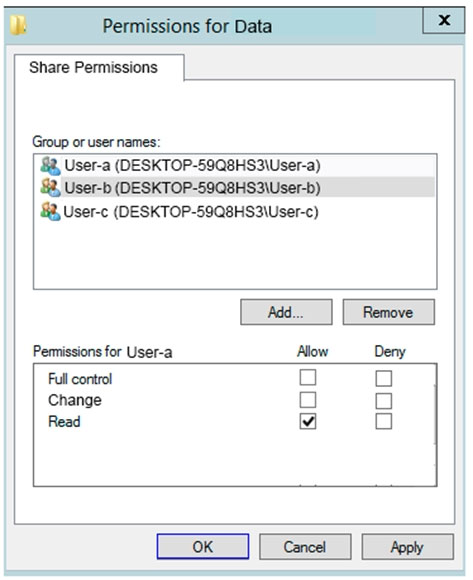Click the User-c account icon
This screenshot has width=473, height=580.
tap(50, 211)
